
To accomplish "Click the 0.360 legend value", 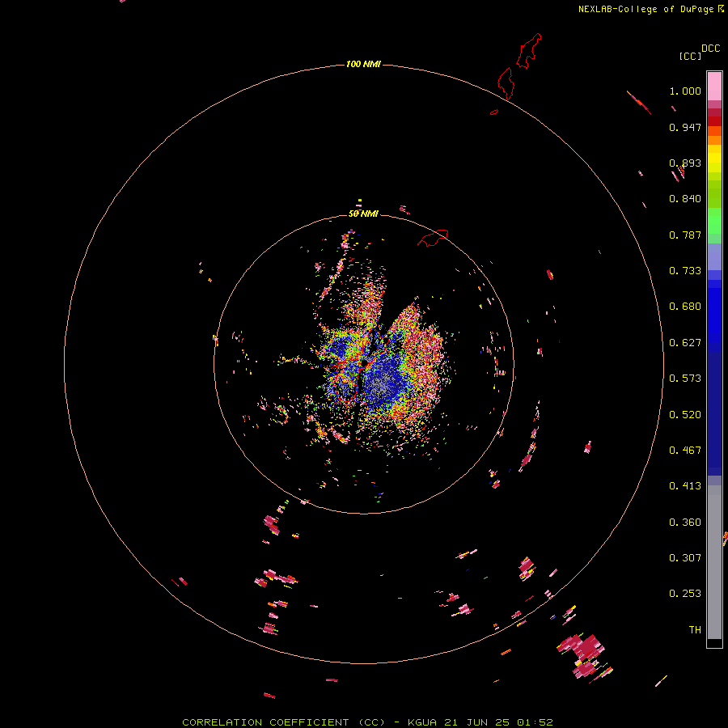I will (x=685, y=523).
